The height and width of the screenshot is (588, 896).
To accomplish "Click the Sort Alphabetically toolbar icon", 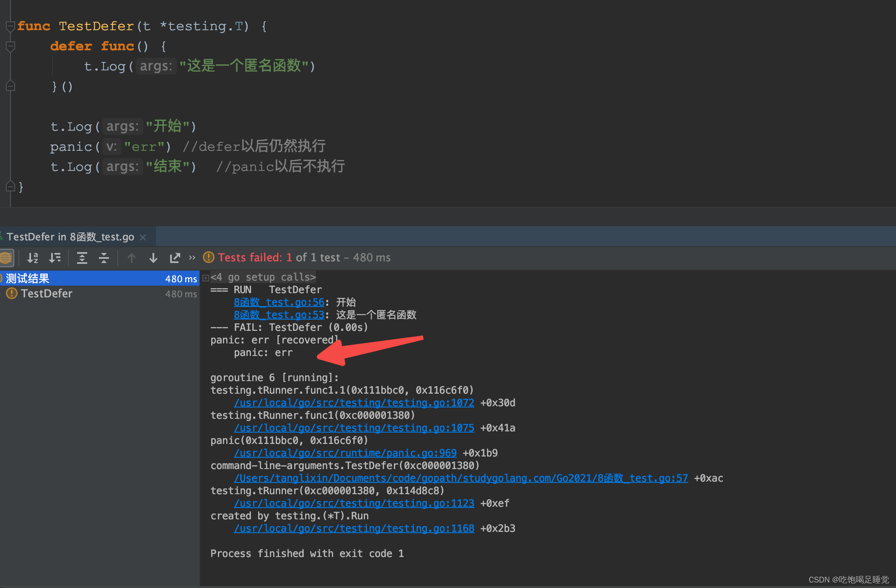I will [32, 258].
